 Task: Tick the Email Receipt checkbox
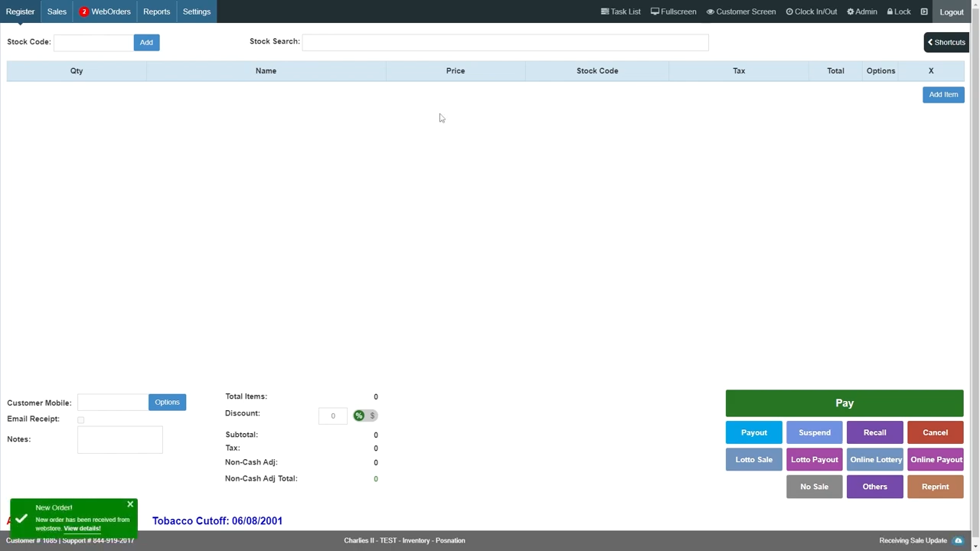tap(81, 419)
